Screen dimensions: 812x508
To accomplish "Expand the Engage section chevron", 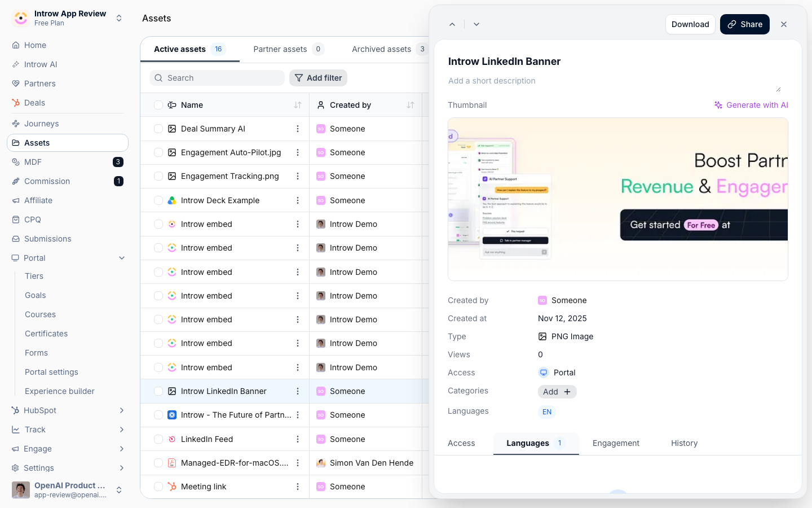I will [x=122, y=449].
